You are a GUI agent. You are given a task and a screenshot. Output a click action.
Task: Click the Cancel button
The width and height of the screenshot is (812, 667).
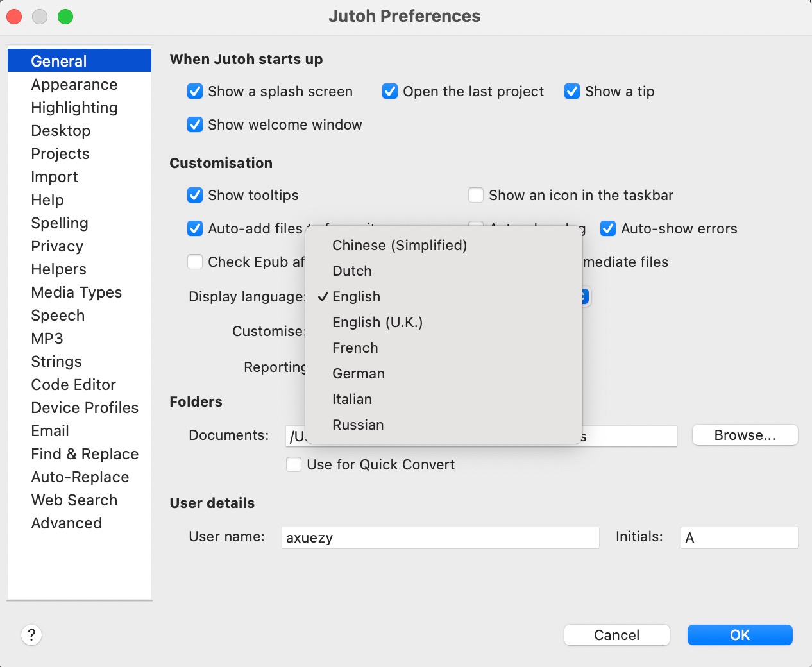[616, 635]
